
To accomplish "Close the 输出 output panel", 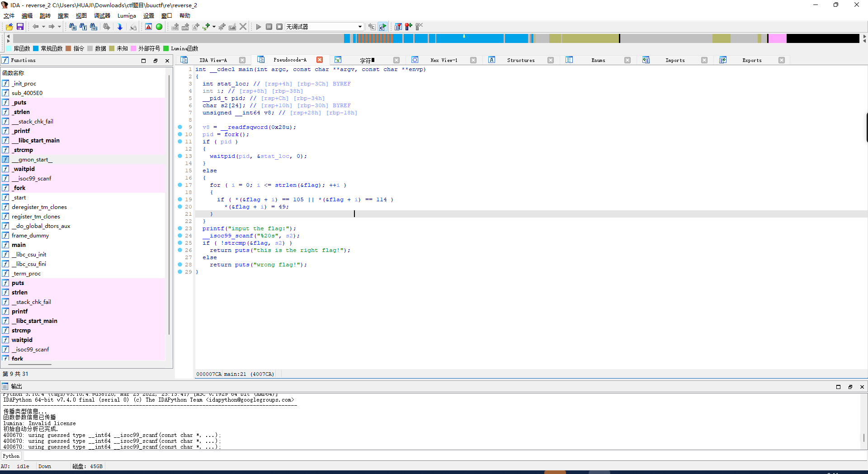I will click(x=862, y=387).
